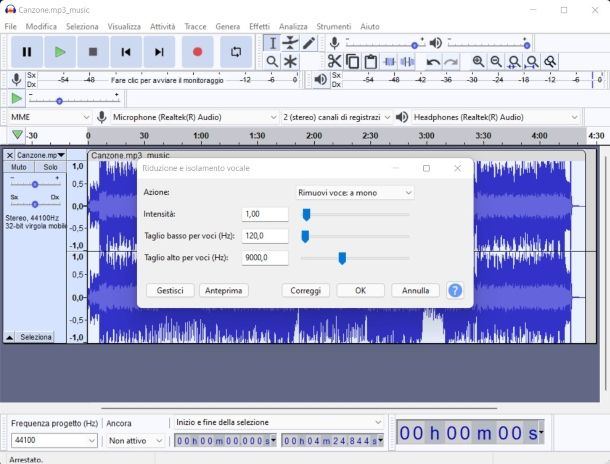Click the Pause transport button
Image resolution: width=610 pixels, height=464 pixels.
click(27, 52)
